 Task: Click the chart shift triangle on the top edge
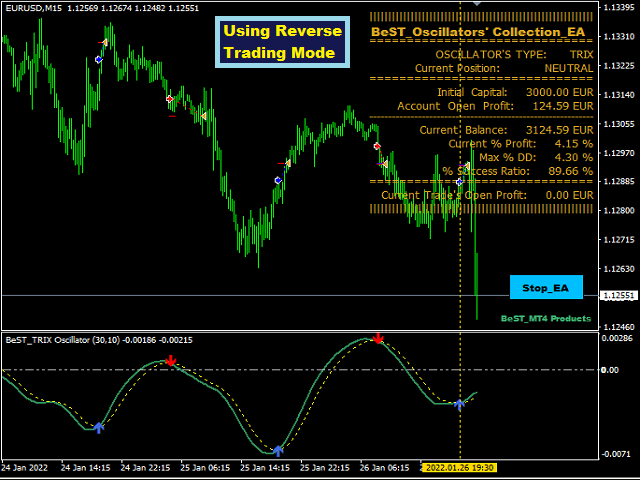[x=476, y=5]
